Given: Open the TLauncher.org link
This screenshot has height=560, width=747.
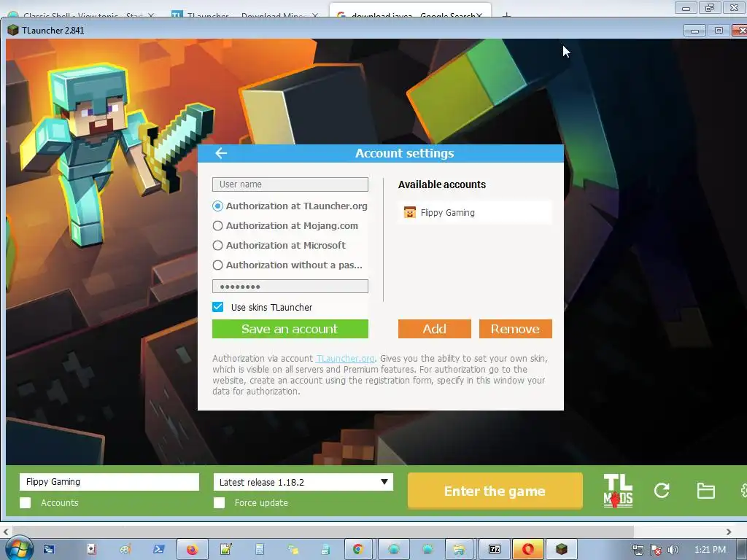Looking at the screenshot, I should click(345, 359).
